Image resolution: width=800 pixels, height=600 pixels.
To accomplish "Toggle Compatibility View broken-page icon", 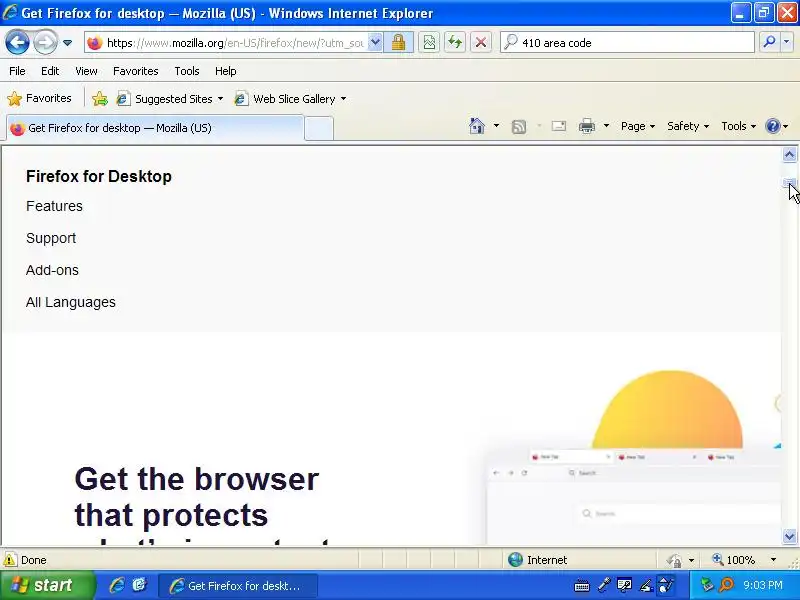I will coord(429,42).
